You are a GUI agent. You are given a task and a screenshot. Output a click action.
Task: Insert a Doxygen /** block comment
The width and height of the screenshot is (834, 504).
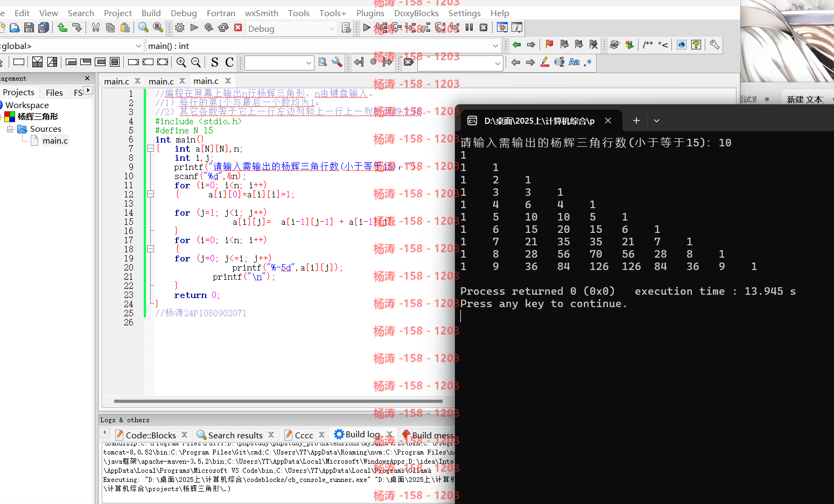point(648,45)
